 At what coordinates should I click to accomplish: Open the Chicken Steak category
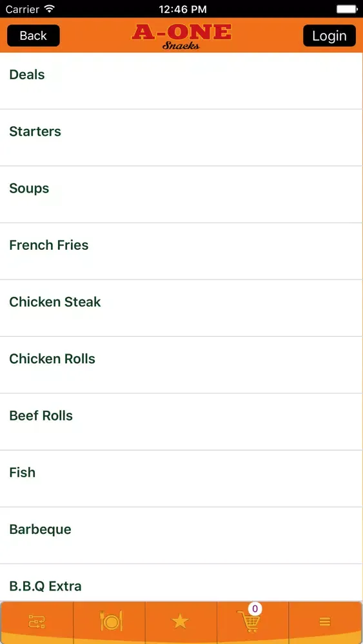181,308
